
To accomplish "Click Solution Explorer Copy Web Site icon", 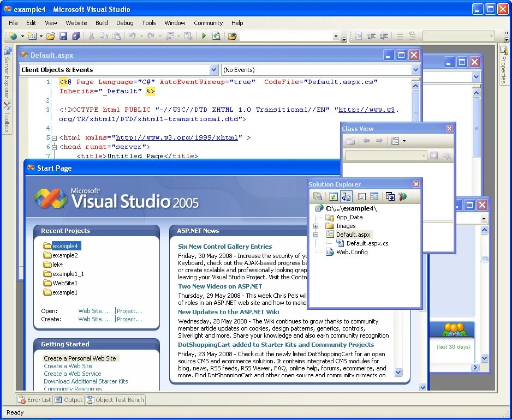I will coord(390,196).
